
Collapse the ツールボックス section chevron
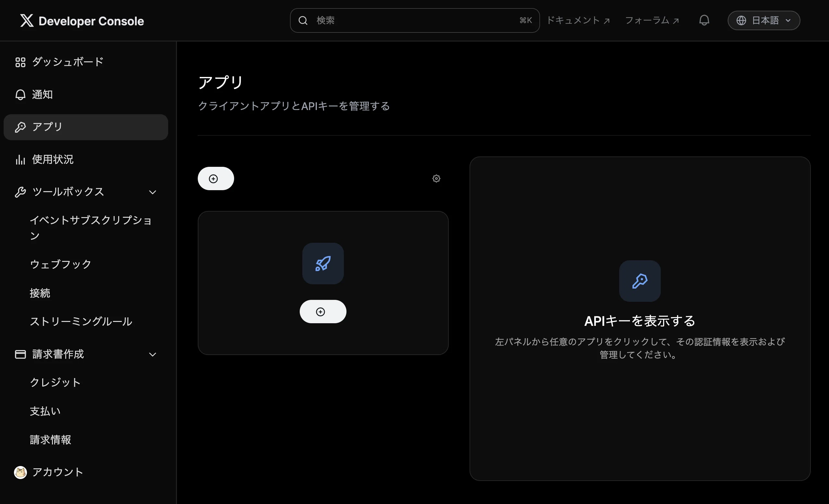pos(152,192)
